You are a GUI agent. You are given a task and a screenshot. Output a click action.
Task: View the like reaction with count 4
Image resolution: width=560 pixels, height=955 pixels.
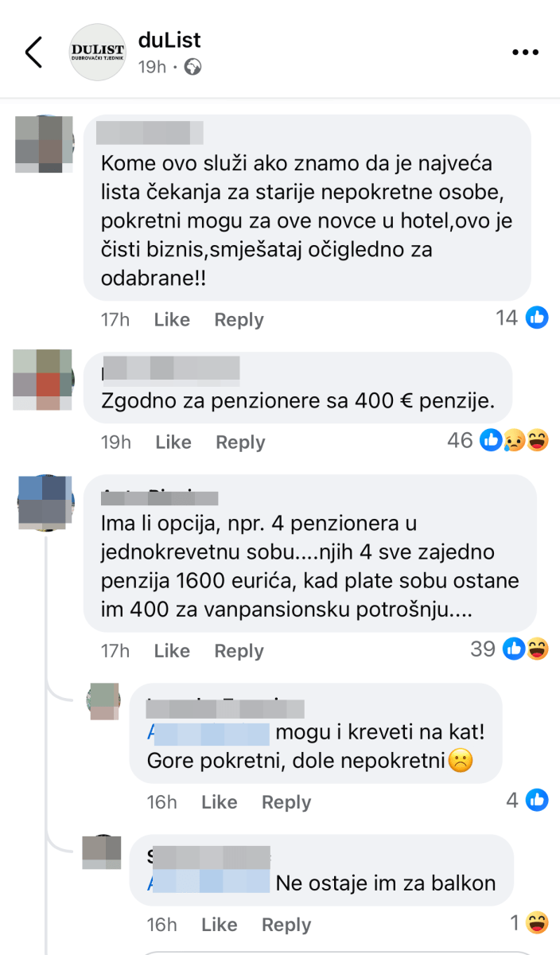(x=527, y=800)
